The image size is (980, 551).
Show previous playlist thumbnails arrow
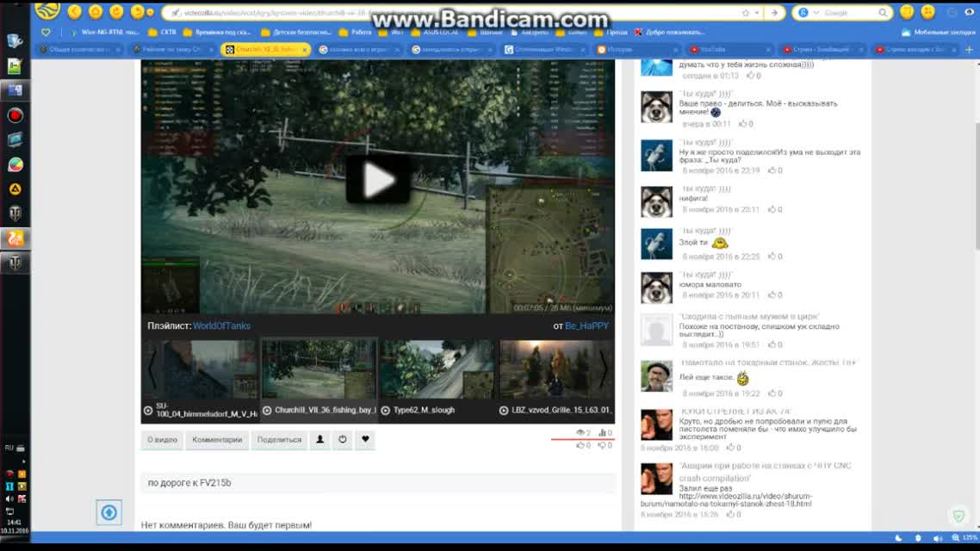pyautogui.click(x=152, y=368)
